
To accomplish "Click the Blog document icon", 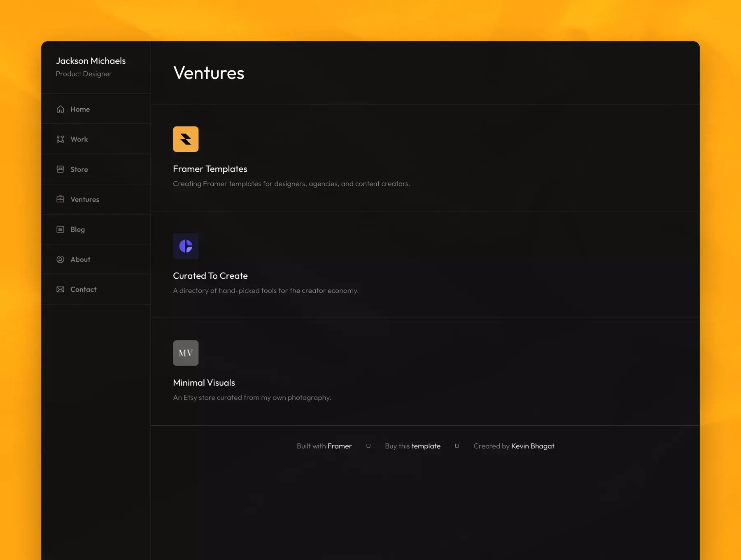I will [60, 229].
